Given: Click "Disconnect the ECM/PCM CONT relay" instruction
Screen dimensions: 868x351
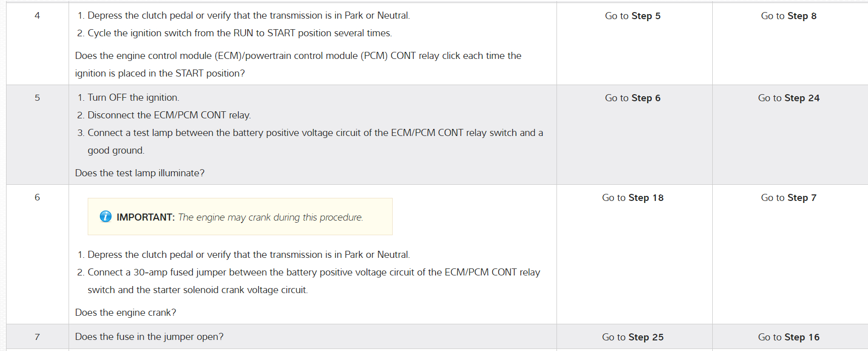Looking at the screenshot, I should coord(169,115).
